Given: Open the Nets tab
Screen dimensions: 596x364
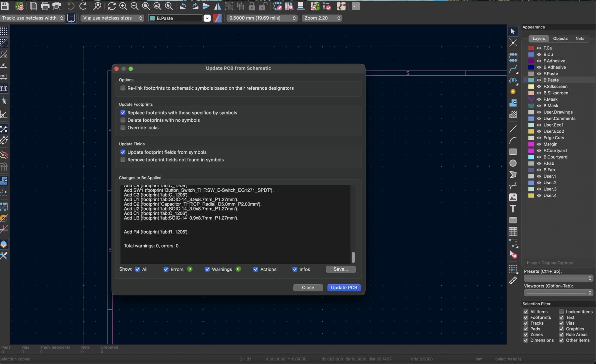Looking at the screenshot, I should pos(580,39).
